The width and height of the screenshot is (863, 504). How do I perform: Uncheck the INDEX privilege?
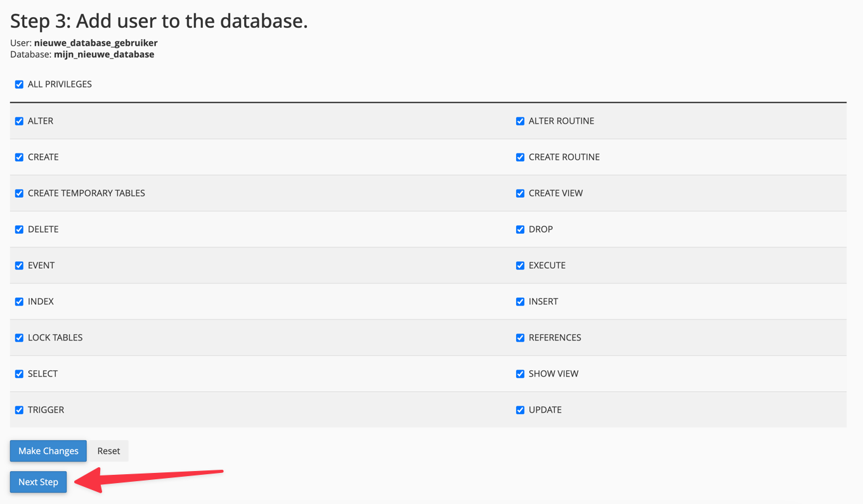pos(19,302)
